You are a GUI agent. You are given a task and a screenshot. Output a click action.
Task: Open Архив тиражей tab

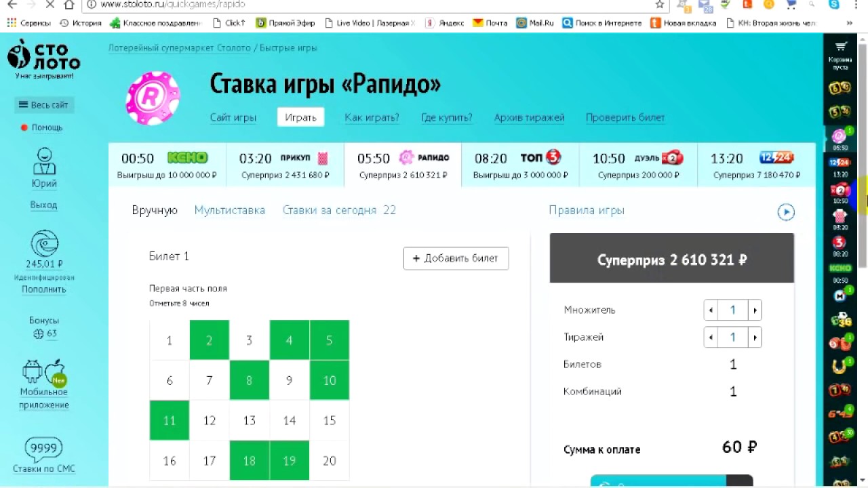coord(530,117)
